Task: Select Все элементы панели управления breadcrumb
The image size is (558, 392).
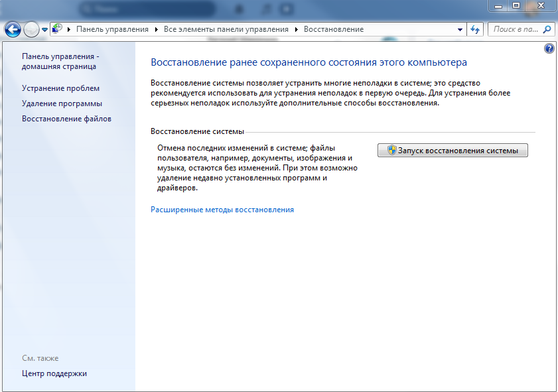Action: [x=226, y=29]
